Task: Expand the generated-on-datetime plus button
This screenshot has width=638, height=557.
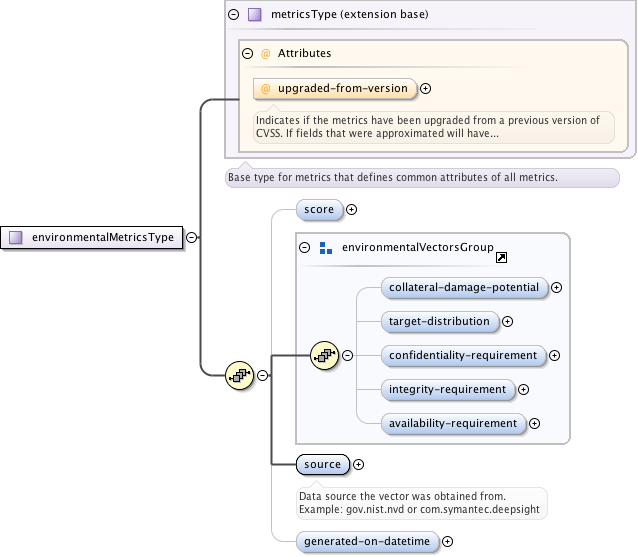Action: click(x=447, y=542)
